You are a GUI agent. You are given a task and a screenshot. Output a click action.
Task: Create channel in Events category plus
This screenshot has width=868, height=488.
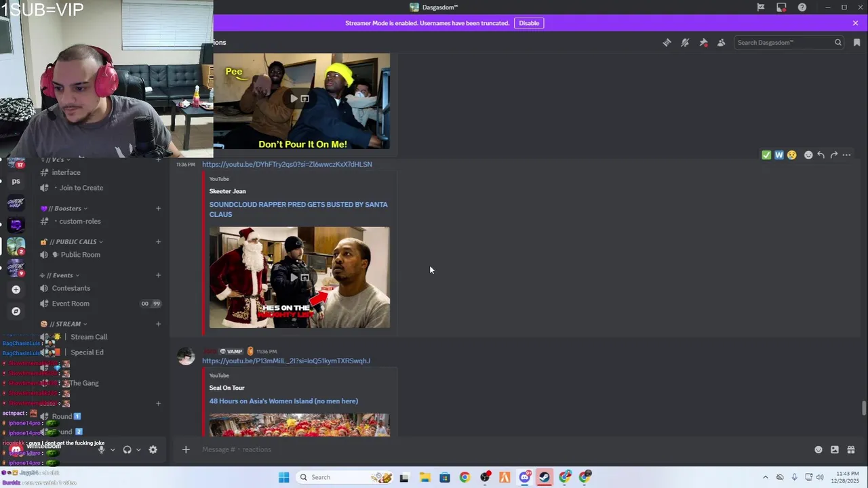point(158,275)
